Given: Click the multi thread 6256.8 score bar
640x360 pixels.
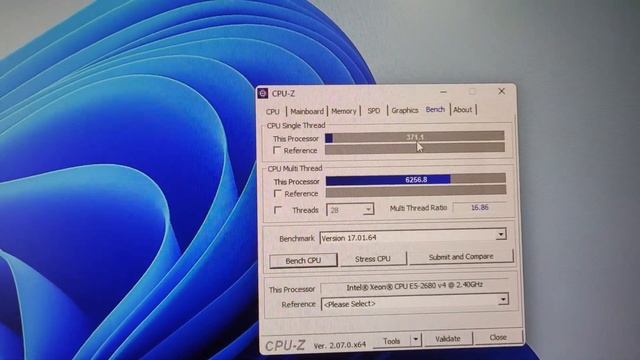Looking at the screenshot, I should pos(416,179).
